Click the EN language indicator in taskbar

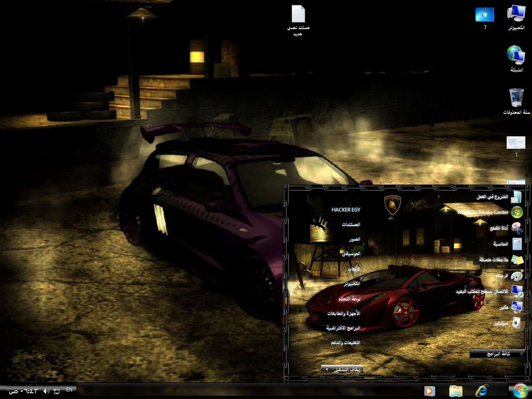(x=69, y=390)
